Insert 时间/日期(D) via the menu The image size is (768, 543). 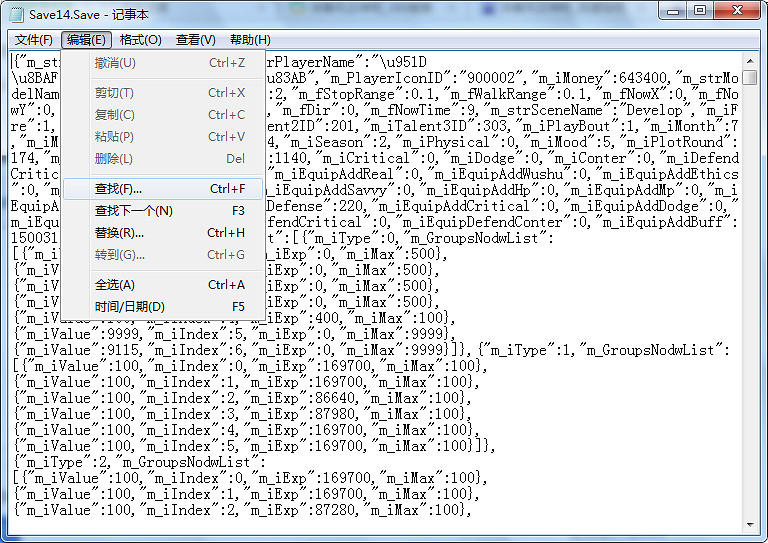129,307
